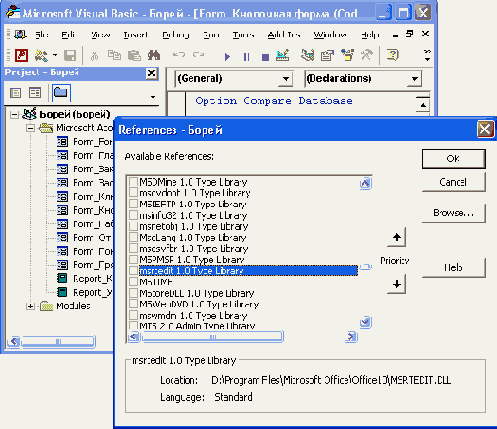Open Properties Window toolbar icon

tap(327, 55)
